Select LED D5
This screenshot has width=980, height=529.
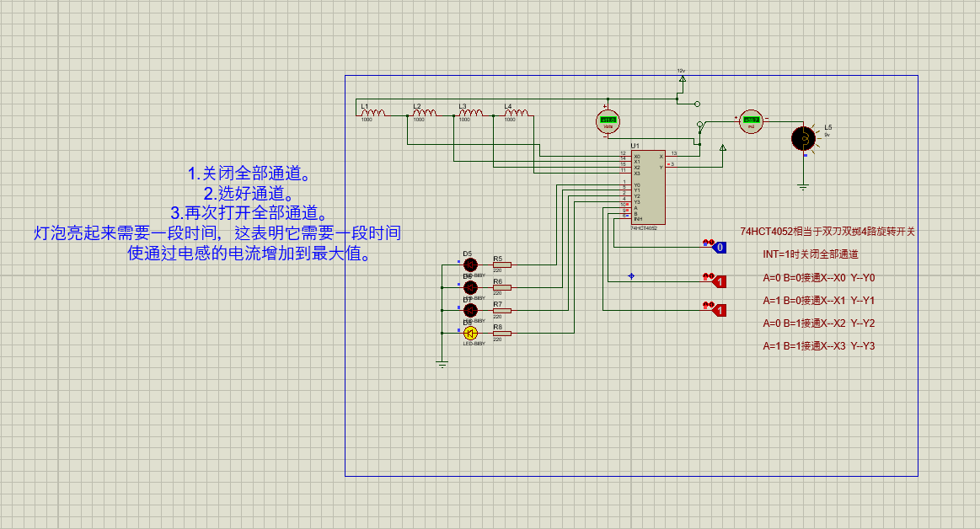point(471,264)
